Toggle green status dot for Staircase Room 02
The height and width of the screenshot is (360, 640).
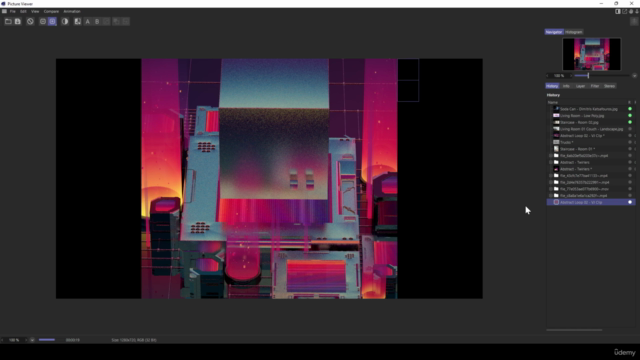pos(630,122)
